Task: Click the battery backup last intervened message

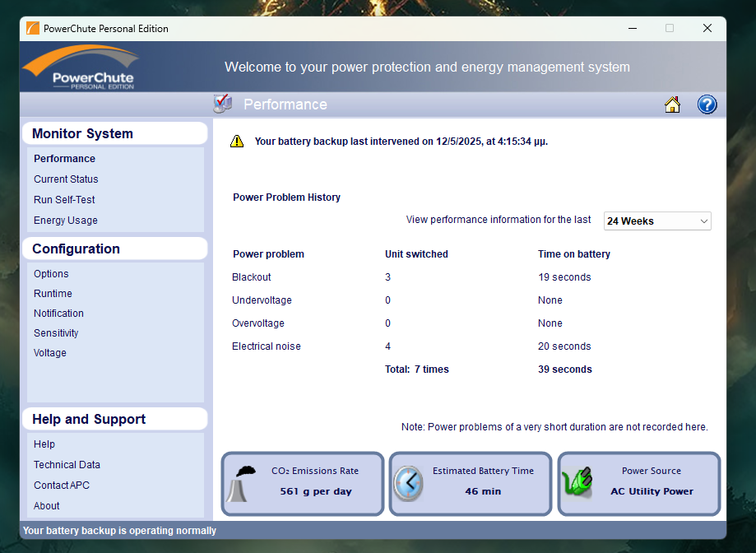Action: tap(401, 142)
